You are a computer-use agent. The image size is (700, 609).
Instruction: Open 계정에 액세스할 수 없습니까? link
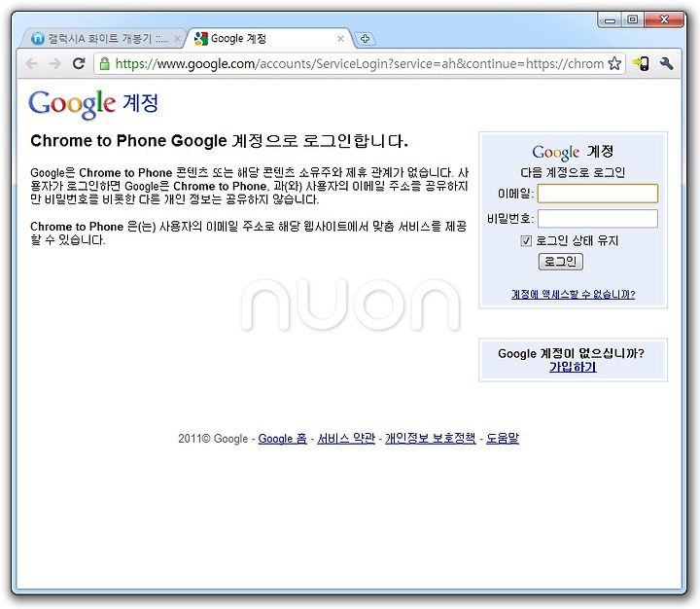pyautogui.click(x=574, y=295)
